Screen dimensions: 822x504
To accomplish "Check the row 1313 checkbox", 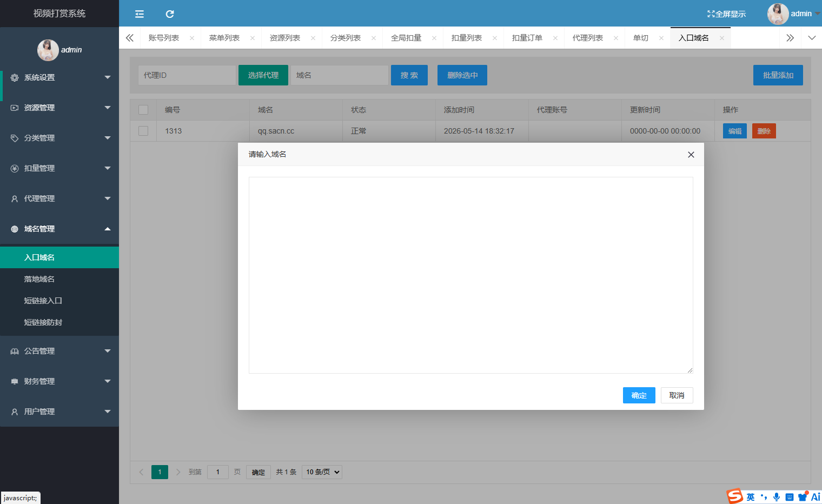I will (x=143, y=131).
